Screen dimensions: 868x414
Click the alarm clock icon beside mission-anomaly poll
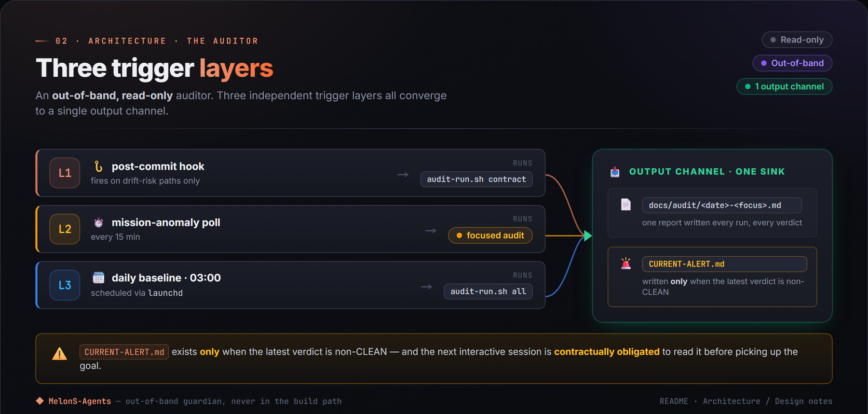tap(98, 222)
